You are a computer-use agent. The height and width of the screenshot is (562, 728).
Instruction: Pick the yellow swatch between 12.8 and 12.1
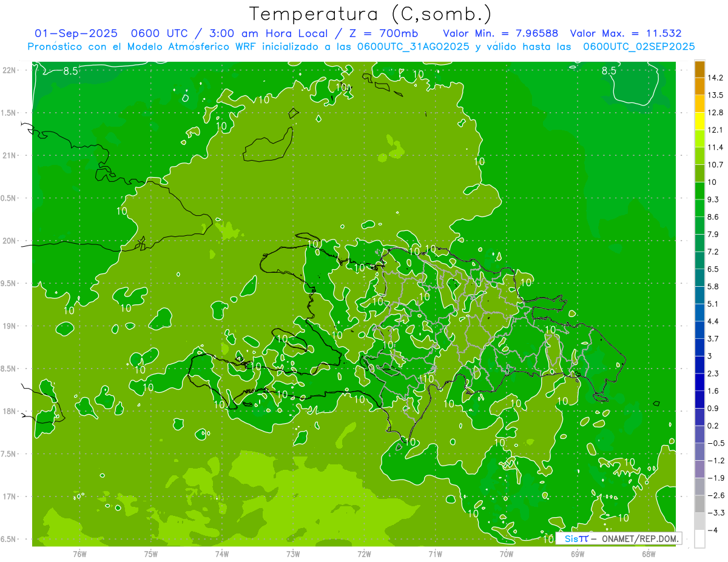[699, 121]
